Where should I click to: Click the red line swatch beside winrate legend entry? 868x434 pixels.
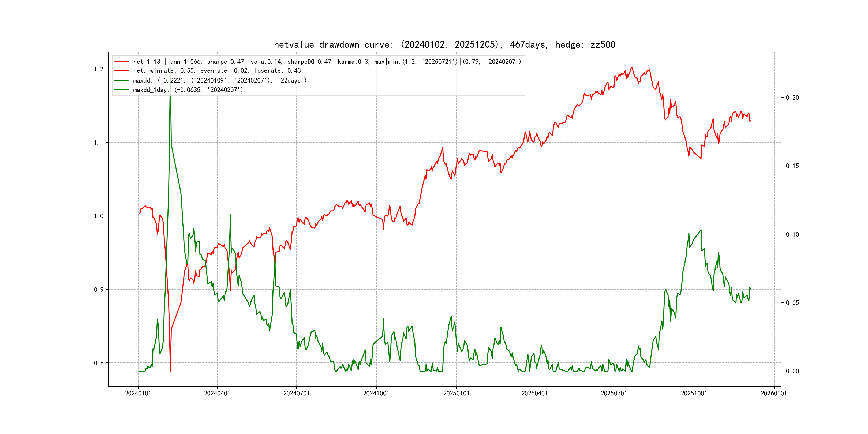(x=121, y=71)
